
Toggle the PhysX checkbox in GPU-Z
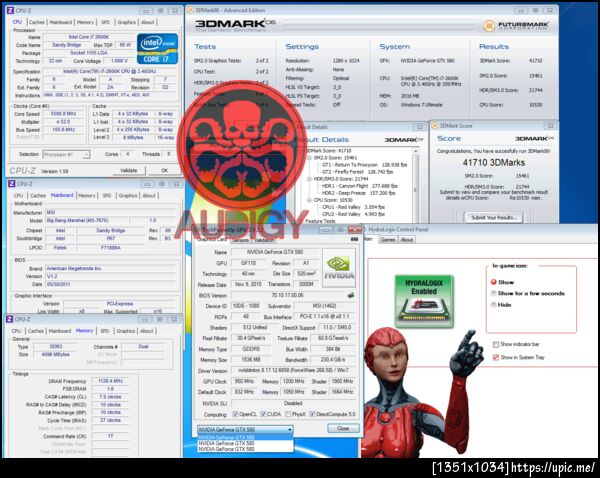coord(288,414)
